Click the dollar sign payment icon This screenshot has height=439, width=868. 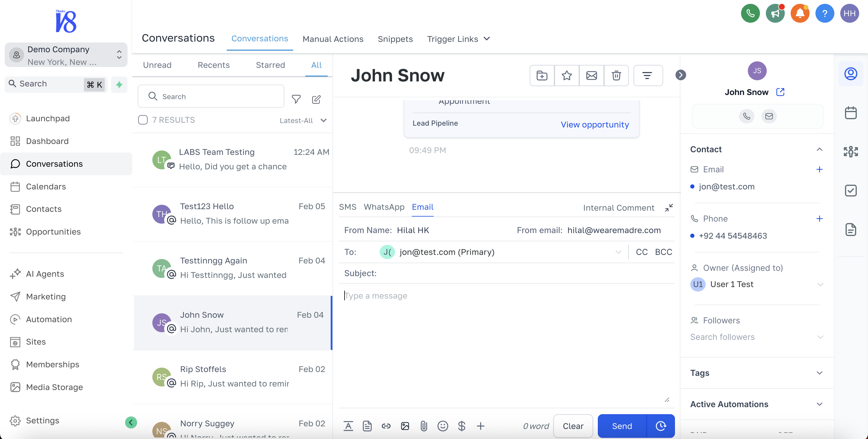coord(461,426)
